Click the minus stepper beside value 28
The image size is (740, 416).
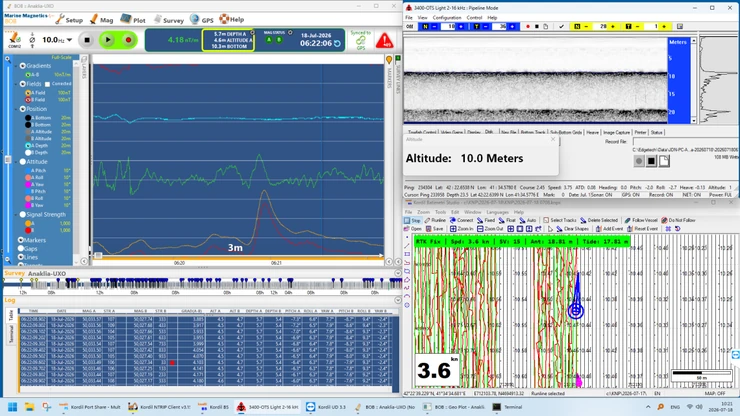[587, 26]
